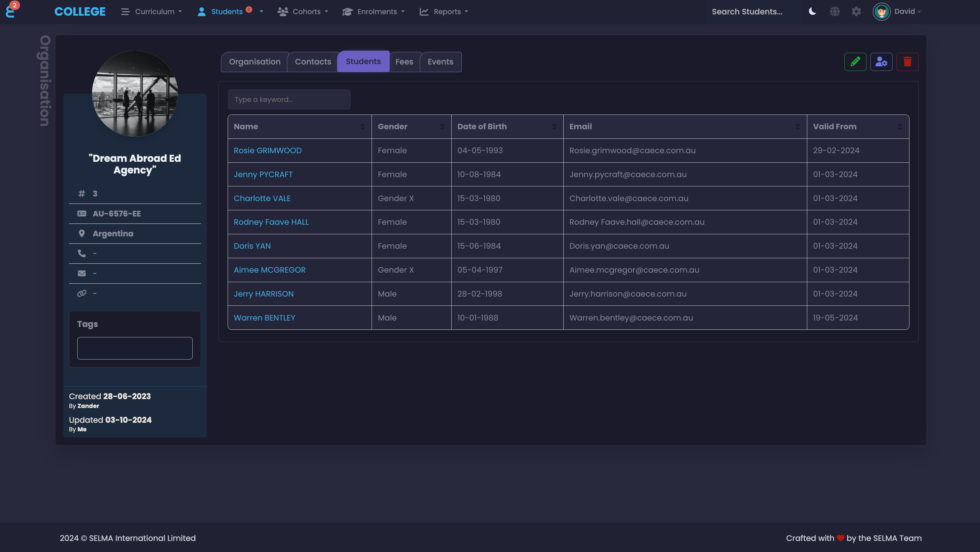The height and width of the screenshot is (552, 980).
Task: Expand the Enrolments menu
Action: tap(373, 11)
